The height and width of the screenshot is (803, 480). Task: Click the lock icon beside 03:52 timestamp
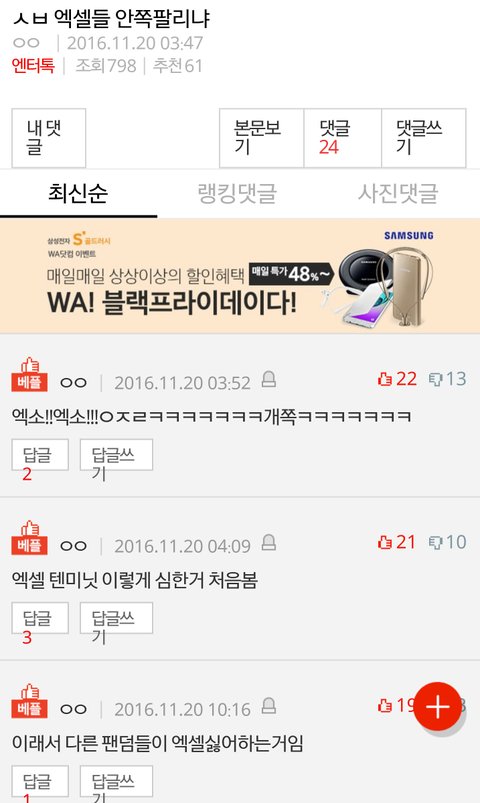(268, 379)
